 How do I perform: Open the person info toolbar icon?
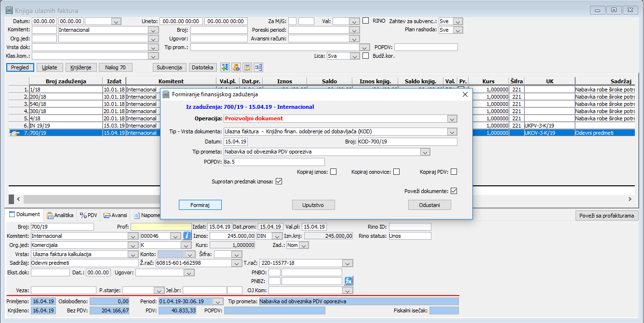click(236, 67)
